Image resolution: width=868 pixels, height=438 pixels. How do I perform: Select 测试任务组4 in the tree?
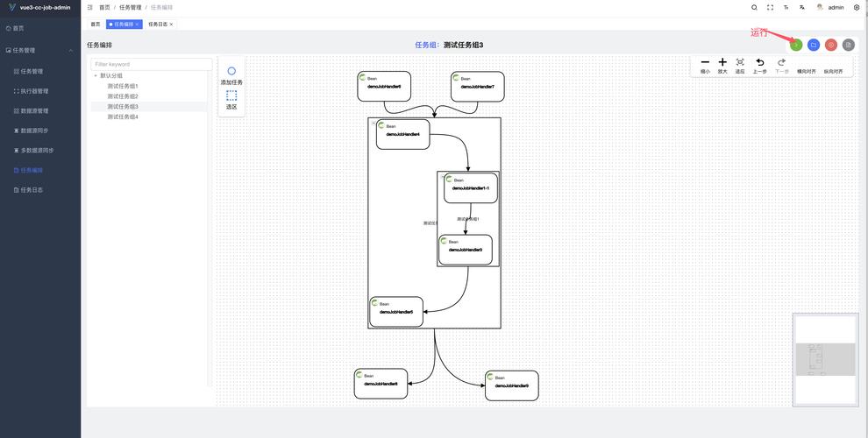click(x=123, y=117)
